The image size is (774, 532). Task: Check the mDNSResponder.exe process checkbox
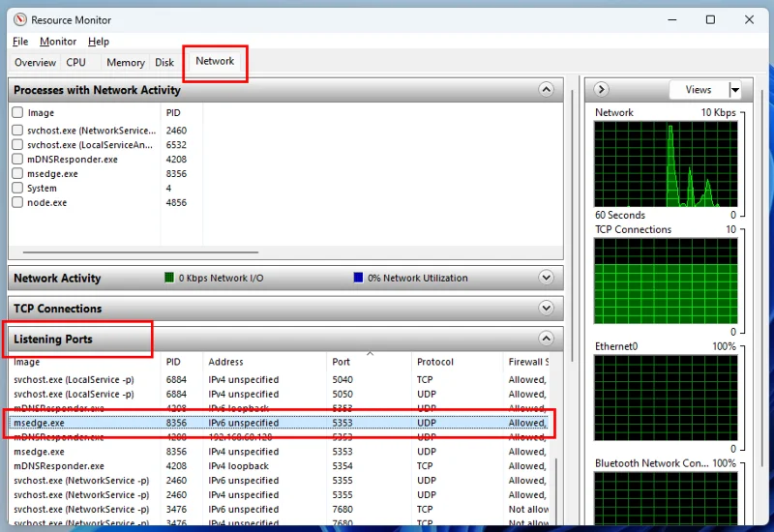click(17, 159)
